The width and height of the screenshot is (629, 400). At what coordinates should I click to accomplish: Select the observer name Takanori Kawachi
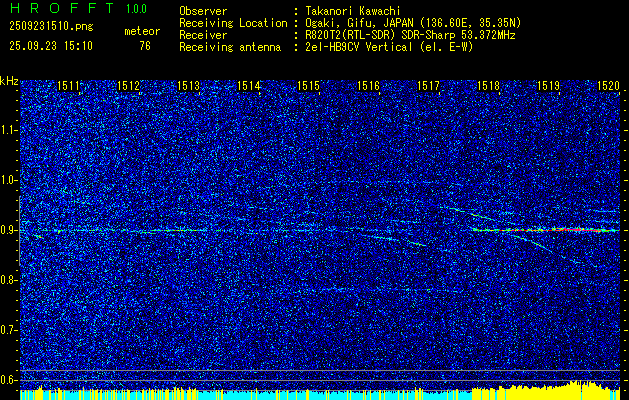(x=351, y=11)
